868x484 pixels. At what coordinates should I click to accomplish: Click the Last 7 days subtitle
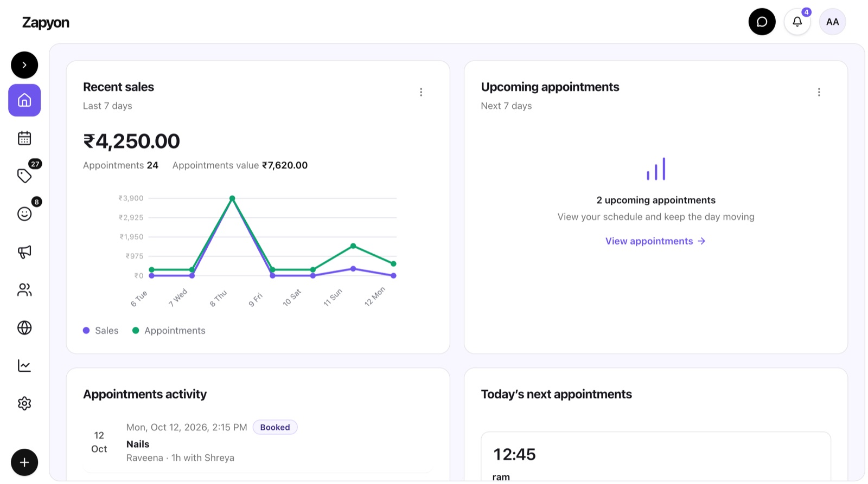click(x=107, y=106)
